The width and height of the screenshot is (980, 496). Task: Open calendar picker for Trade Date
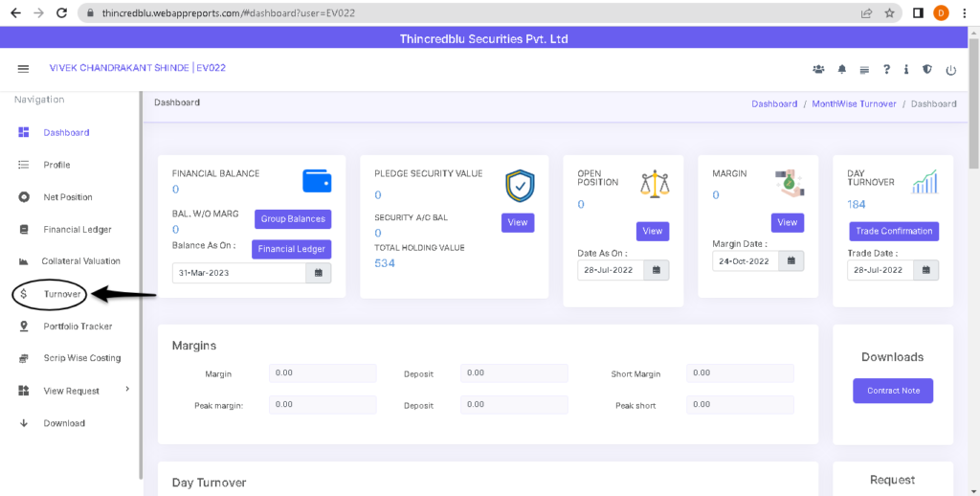pos(926,270)
